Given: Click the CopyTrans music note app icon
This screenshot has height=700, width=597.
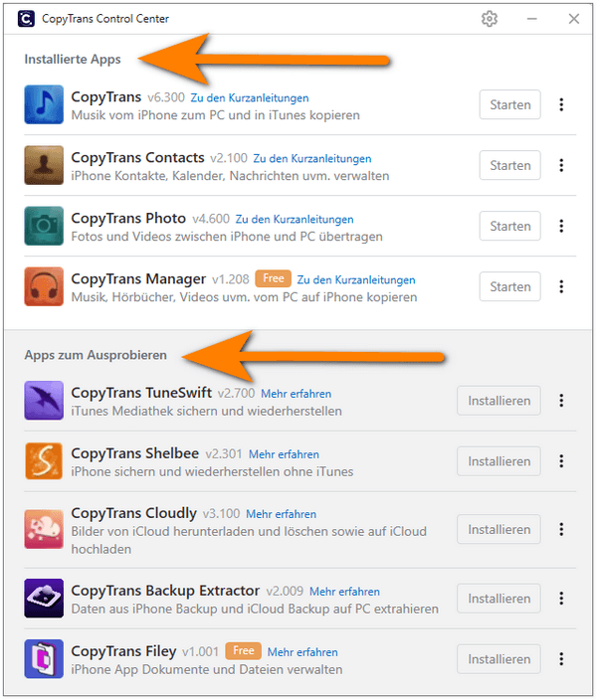Looking at the screenshot, I should [x=44, y=104].
